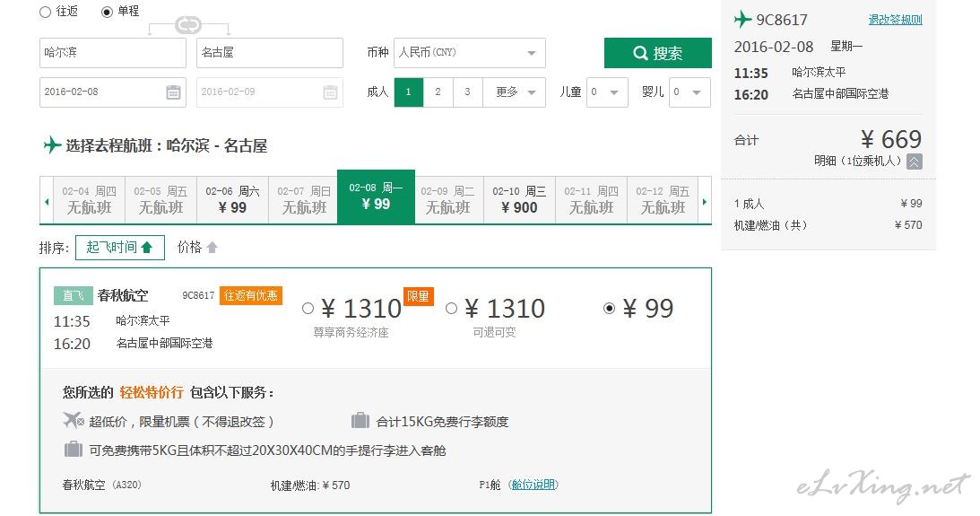This screenshot has height=516, width=980.
Task: Open the 退改签规则 rules link
Action: tap(895, 20)
